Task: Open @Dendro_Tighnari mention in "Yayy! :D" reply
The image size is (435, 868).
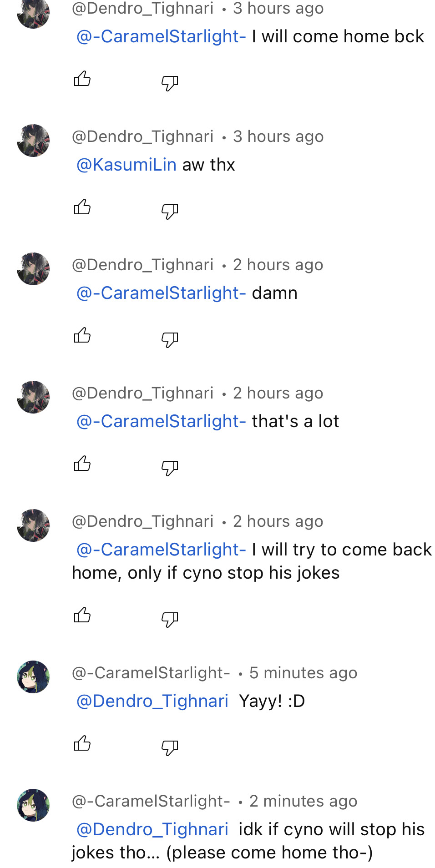Action: [152, 701]
